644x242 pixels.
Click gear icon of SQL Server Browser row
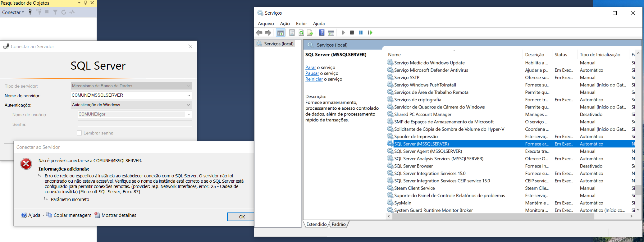(x=390, y=166)
